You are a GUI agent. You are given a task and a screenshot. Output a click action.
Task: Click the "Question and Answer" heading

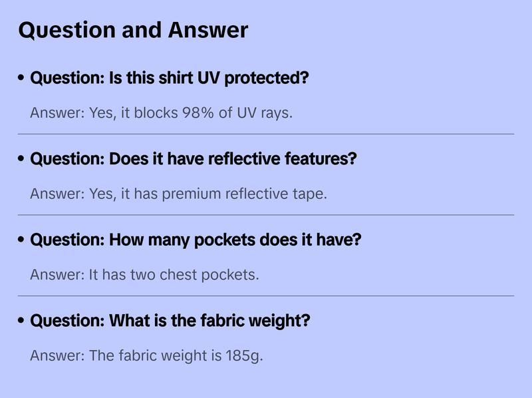click(x=133, y=31)
